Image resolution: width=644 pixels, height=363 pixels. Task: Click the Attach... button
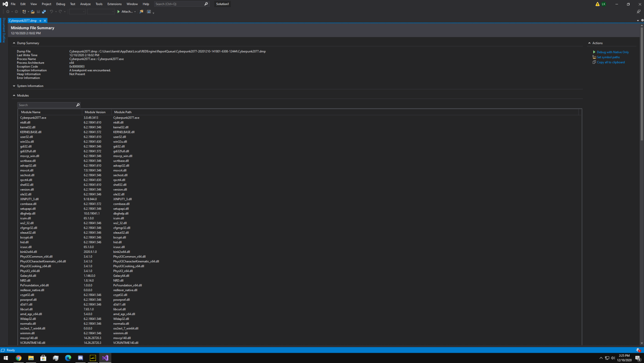(x=127, y=12)
